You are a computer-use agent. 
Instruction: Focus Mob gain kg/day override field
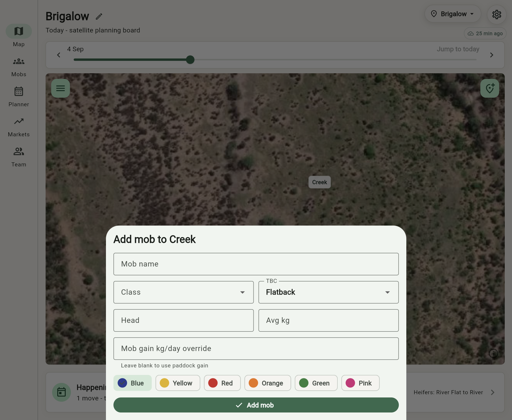point(256,349)
